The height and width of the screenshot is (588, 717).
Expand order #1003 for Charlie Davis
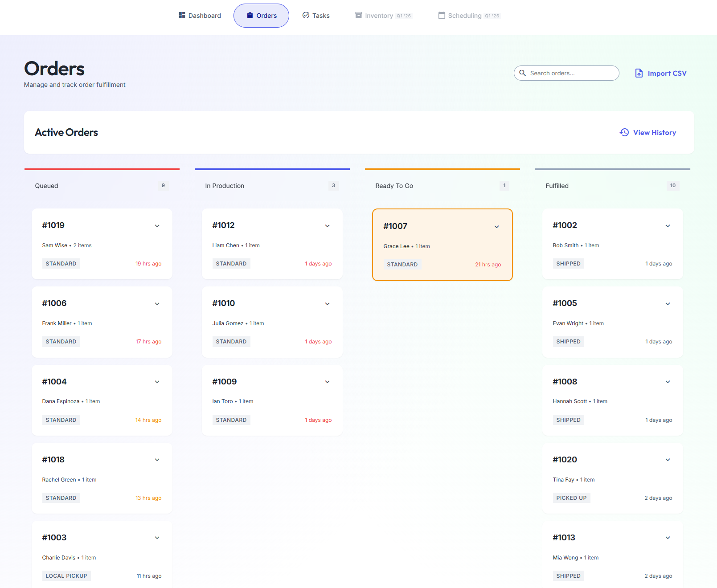[x=157, y=538]
